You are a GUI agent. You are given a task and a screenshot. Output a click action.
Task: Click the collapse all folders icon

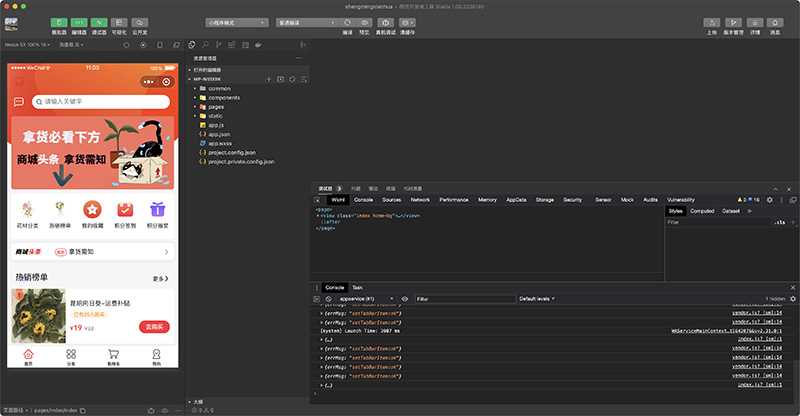coord(304,79)
